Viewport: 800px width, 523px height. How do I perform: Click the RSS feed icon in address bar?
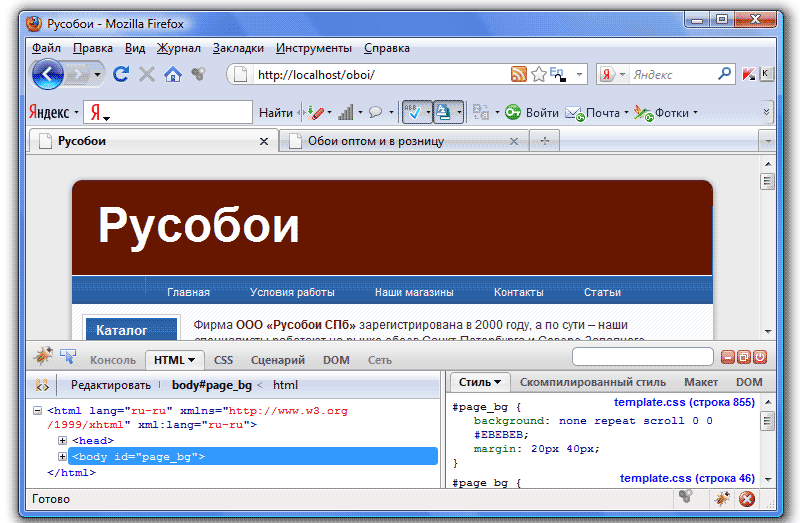[x=519, y=74]
